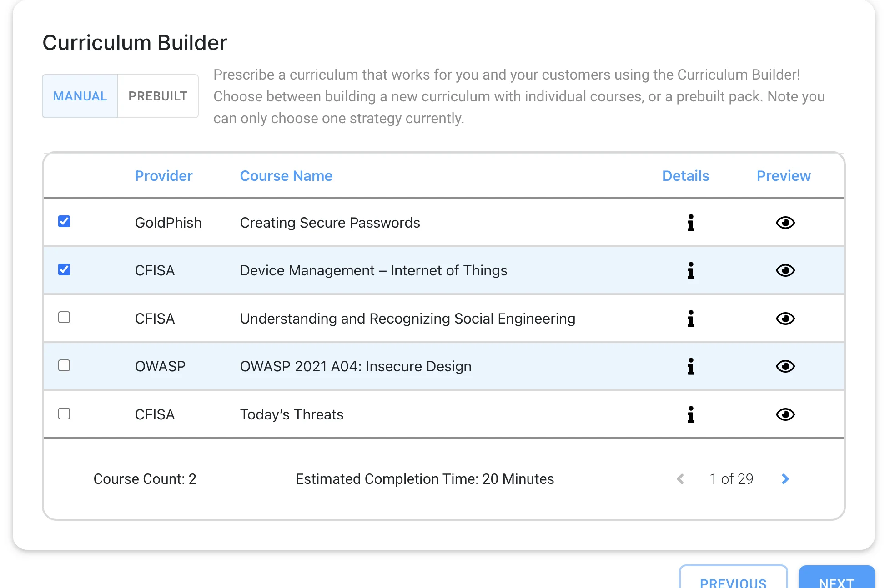Screen dimensions: 895x588
Task: Show details for Device Management course
Action: pyautogui.click(x=690, y=270)
